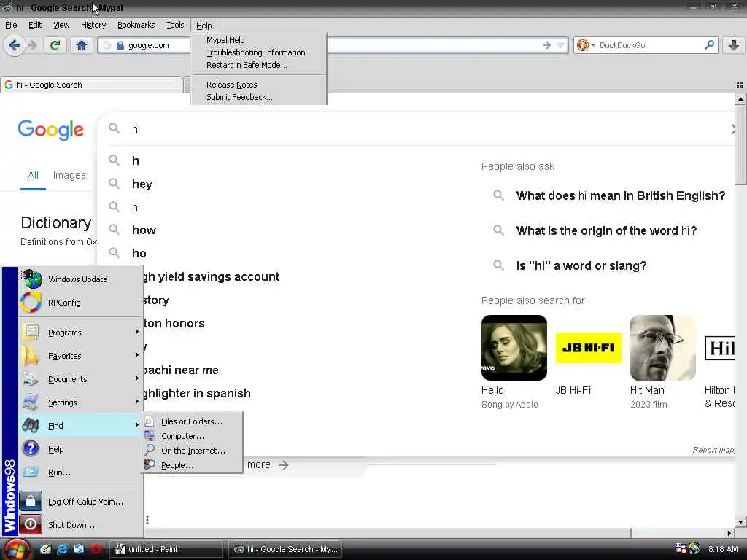Open the File menu
This screenshot has height=560, width=747.
(x=11, y=25)
